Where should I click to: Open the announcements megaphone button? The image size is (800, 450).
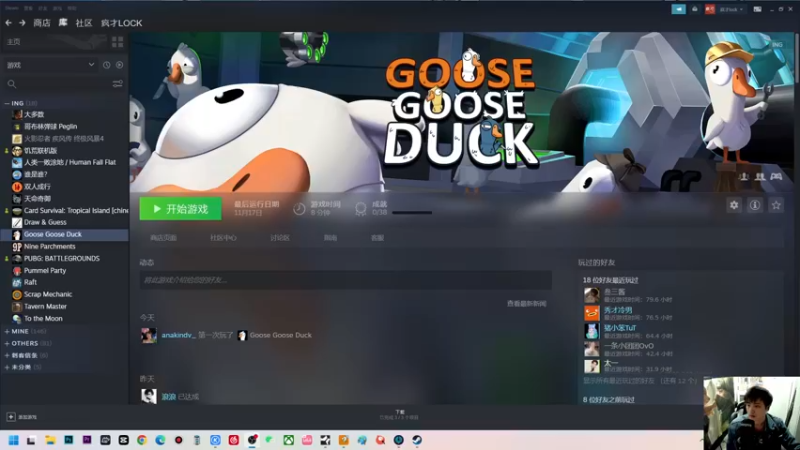(x=679, y=9)
